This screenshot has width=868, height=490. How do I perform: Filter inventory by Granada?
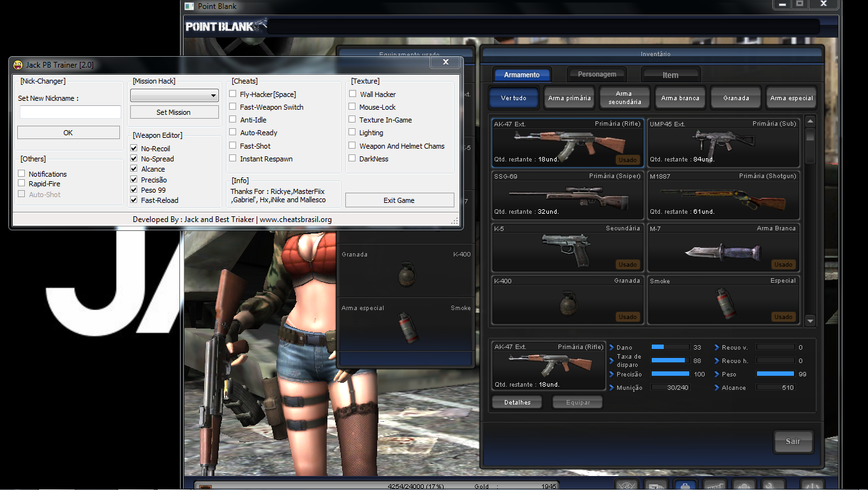click(736, 98)
